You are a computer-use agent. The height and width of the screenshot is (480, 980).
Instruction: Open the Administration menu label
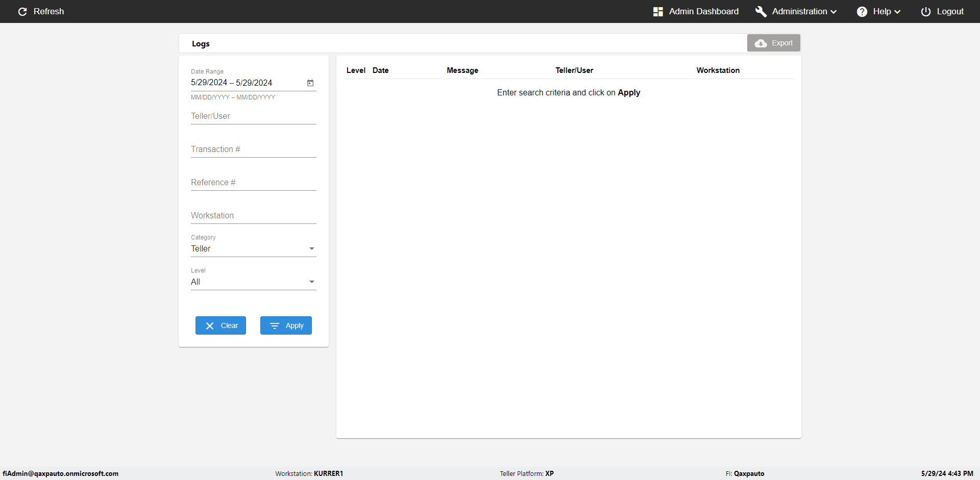tap(800, 11)
